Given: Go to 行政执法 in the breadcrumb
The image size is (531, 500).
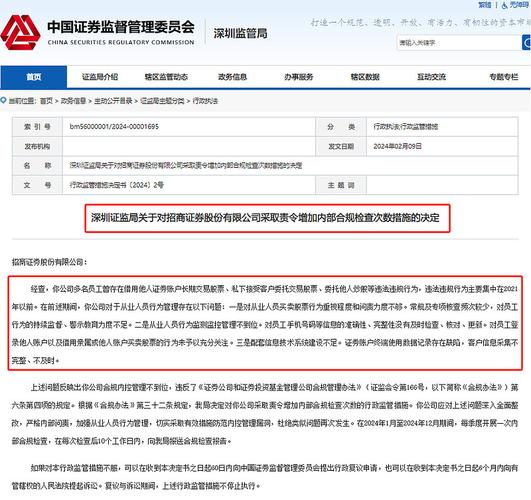Looking at the screenshot, I should click(205, 101).
